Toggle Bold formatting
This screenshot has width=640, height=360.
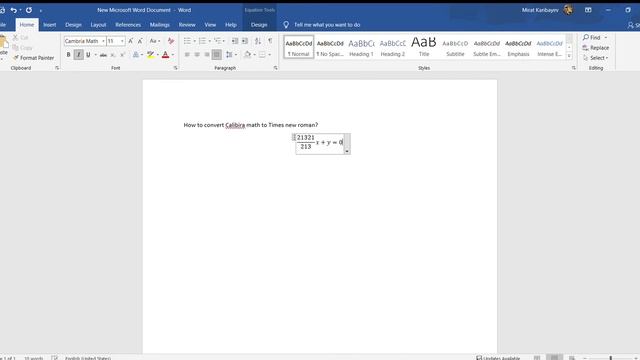tap(68, 55)
